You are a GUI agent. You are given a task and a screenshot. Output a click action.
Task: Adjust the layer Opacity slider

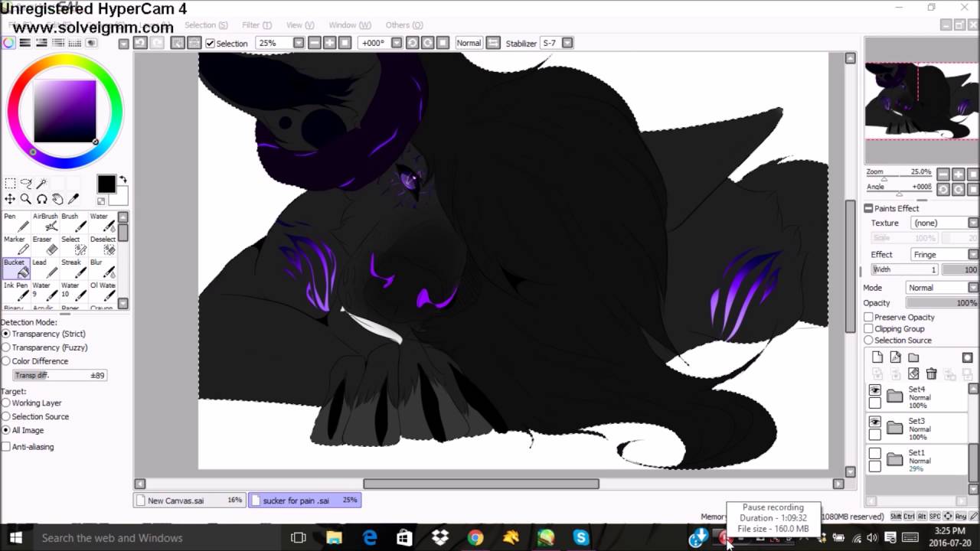942,303
